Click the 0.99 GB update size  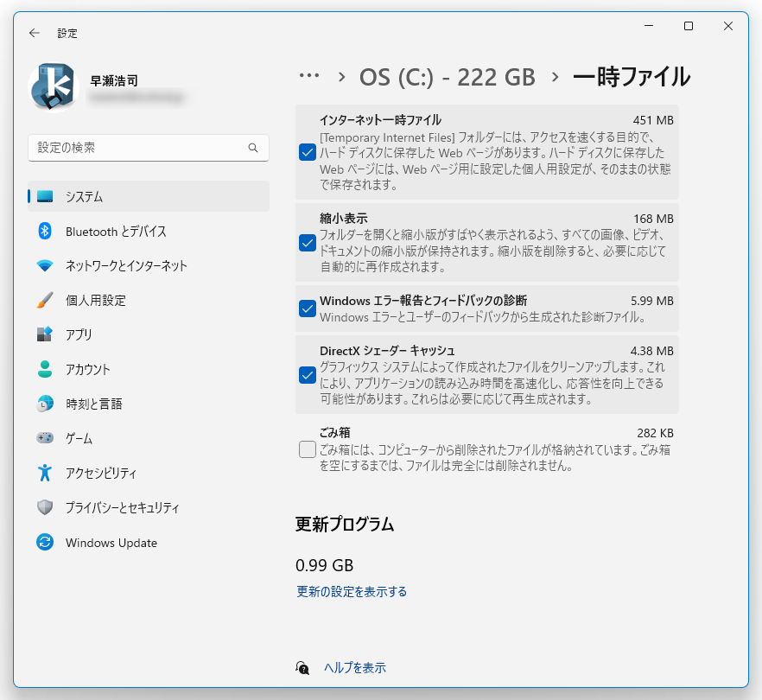(324, 565)
